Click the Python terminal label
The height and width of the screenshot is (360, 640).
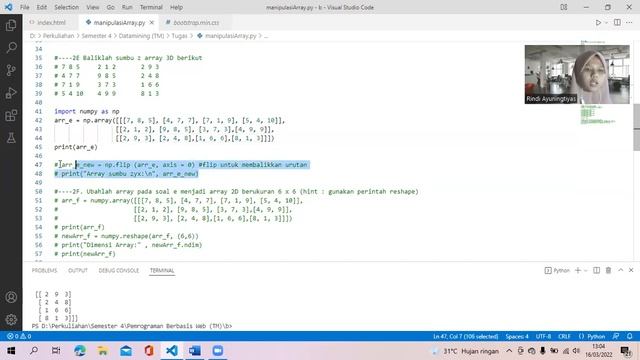pos(557,270)
